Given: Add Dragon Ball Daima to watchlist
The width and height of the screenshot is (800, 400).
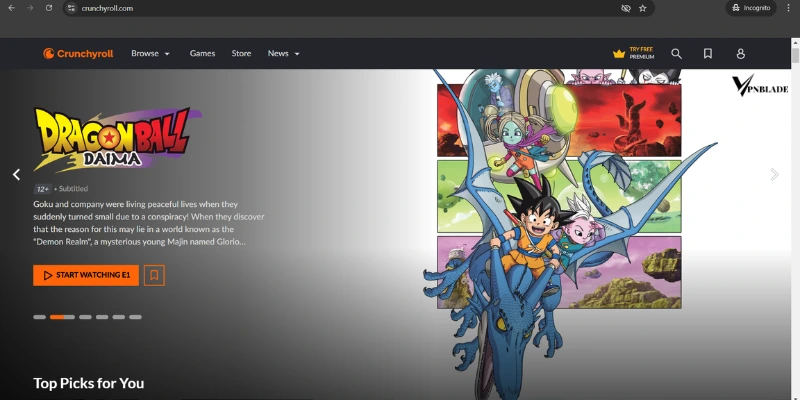Looking at the screenshot, I should (154, 276).
